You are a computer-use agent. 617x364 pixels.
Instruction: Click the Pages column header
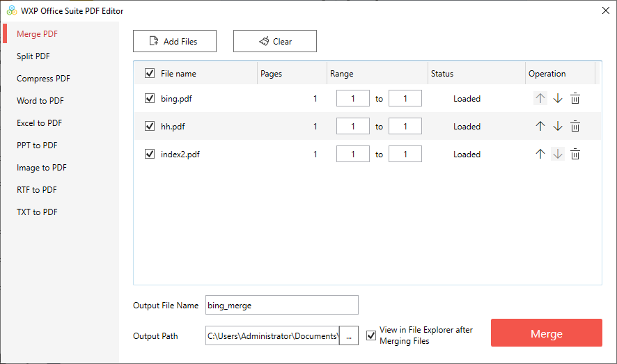(x=292, y=74)
